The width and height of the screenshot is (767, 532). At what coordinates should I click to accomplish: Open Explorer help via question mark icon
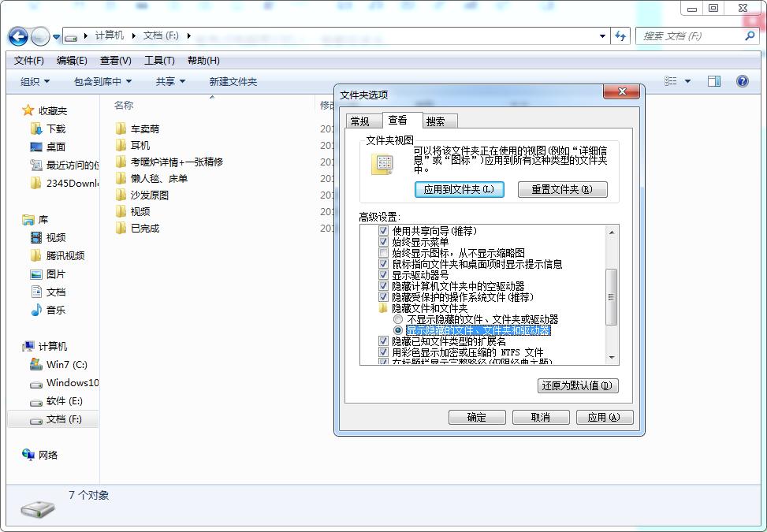[x=742, y=81]
